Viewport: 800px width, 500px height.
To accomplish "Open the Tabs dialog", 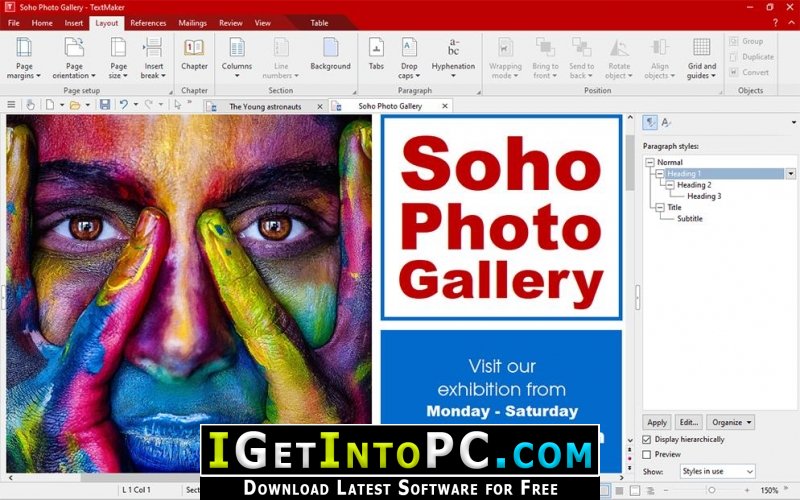I will tap(376, 55).
